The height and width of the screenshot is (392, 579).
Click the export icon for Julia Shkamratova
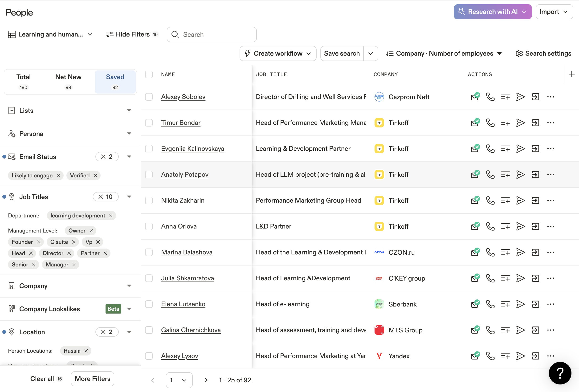(535, 278)
